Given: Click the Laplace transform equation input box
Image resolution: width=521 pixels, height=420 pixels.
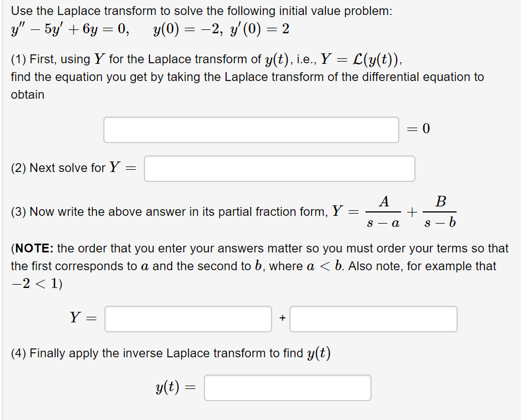Looking at the screenshot, I should pos(251,129).
